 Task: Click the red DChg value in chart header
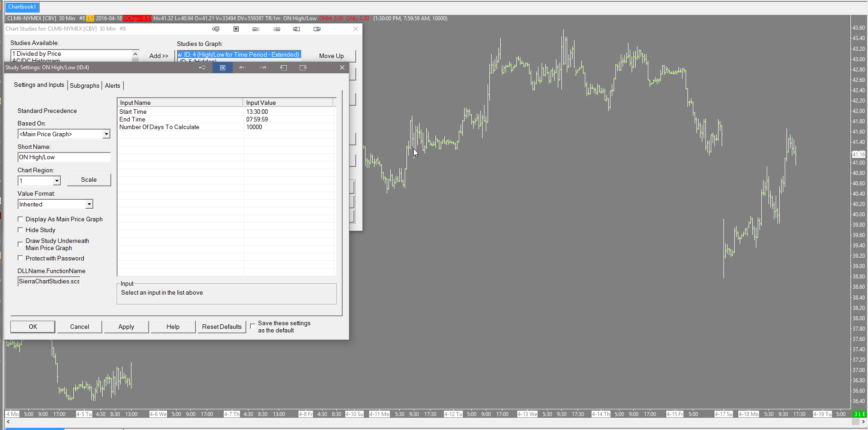137,18
